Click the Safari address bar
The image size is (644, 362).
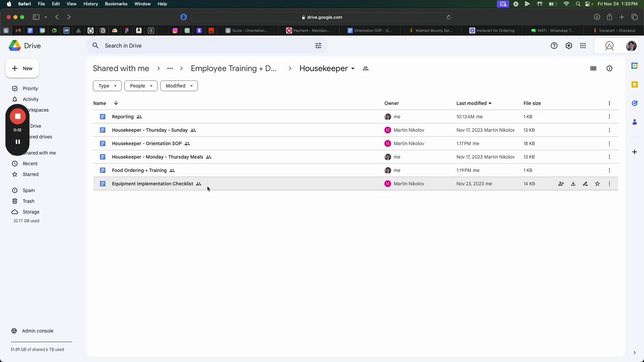click(x=322, y=17)
